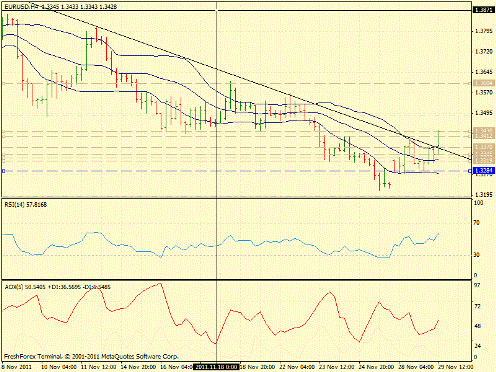Click the 1.3570 price axis label
496x372 pixels.
coord(484,92)
